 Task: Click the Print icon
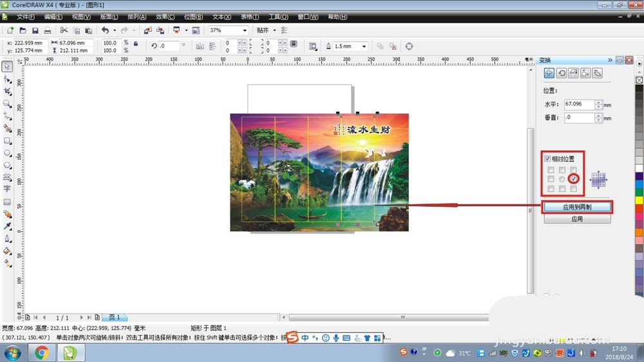point(48,30)
